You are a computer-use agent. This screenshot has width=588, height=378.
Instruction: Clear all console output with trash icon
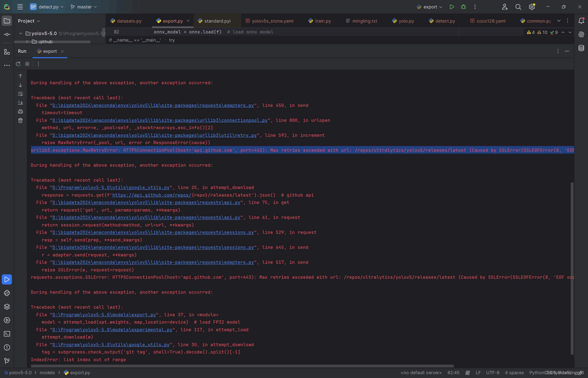pos(20,120)
